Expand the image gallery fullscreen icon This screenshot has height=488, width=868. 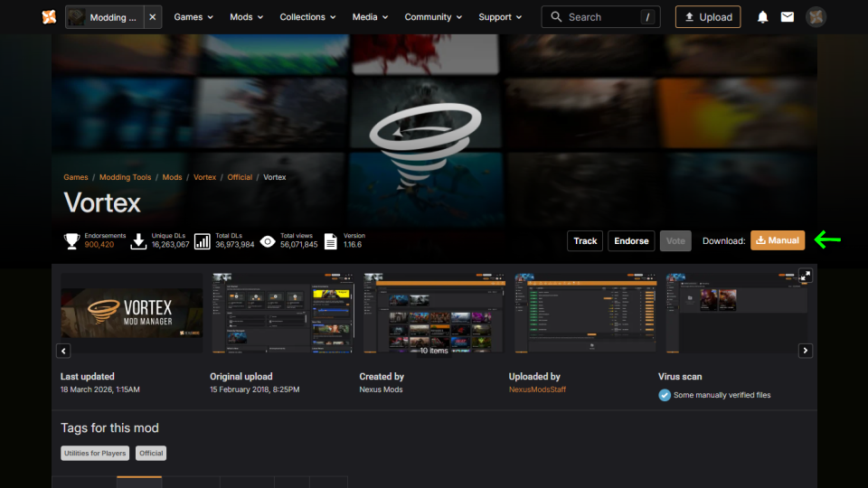(x=805, y=276)
